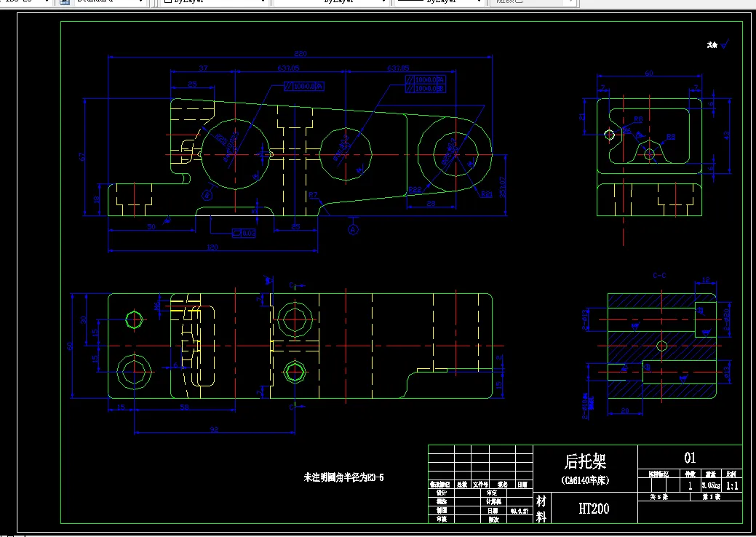Open the lineweight ByLayer dropdown with line sample
This screenshot has height=537, width=756.
439,1
